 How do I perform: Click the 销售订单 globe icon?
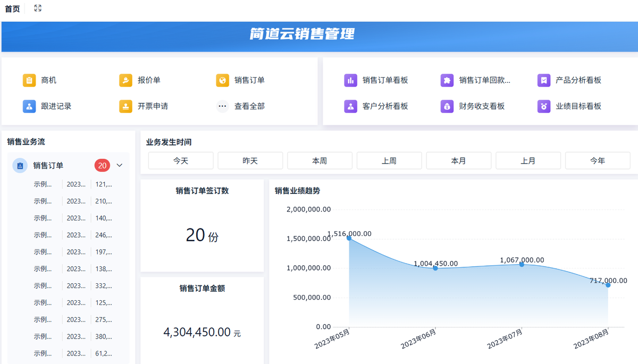pyautogui.click(x=222, y=80)
